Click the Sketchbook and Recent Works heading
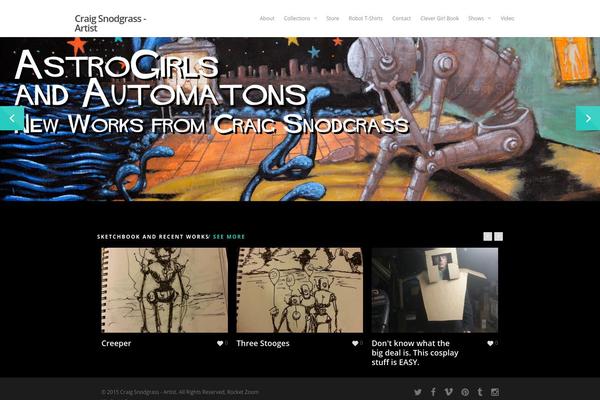The height and width of the screenshot is (400, 600). 153,237
